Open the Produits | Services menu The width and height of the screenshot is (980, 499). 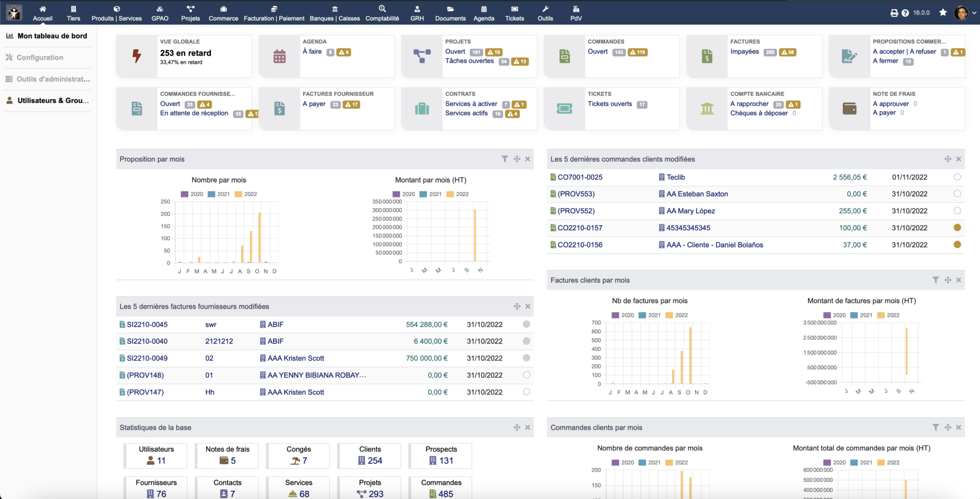(x=116, y=13)
